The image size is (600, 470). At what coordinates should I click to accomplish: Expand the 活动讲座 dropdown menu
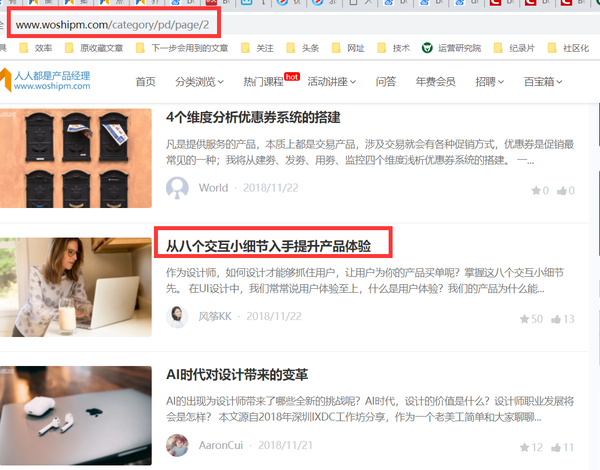click(x=331, y=82)
